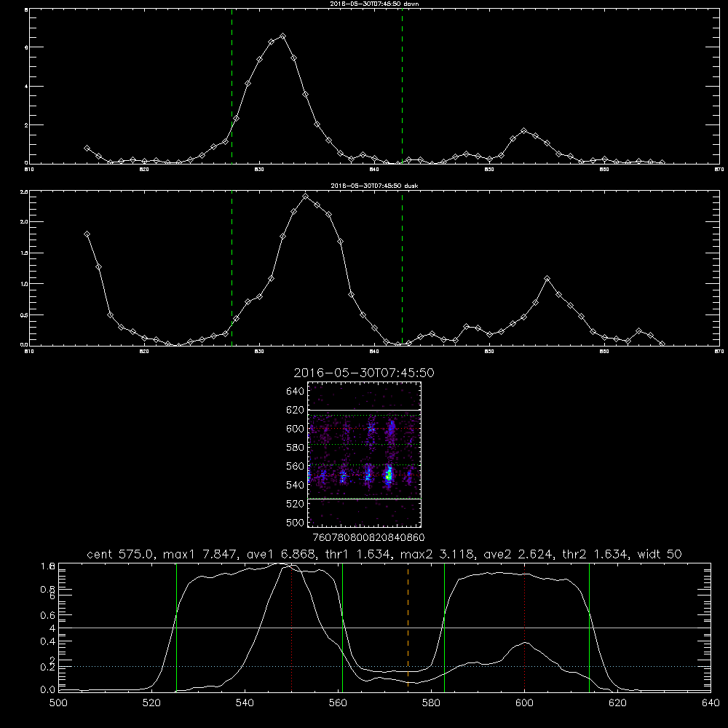Click the dawn plot title '2016-05-30T07:45:50 dawn'
This screenshot has height=728, width=728.
(374, 4)
